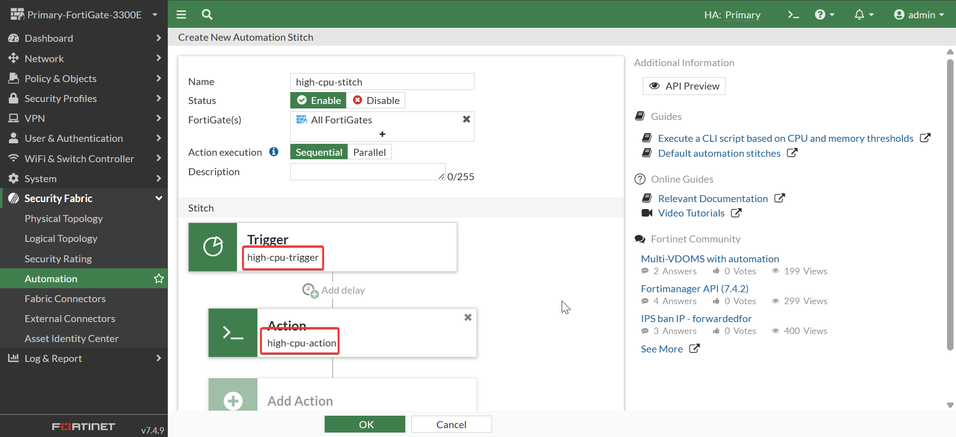Viewport: 956px width, 437px height.
Task: Confirm the stitch with OK
Action: (365, 424)
